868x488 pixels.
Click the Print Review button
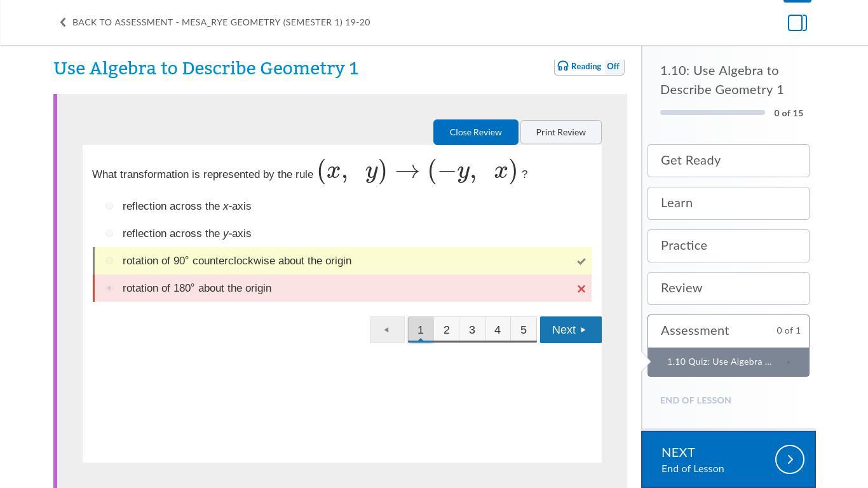click(x=560, y=132)
